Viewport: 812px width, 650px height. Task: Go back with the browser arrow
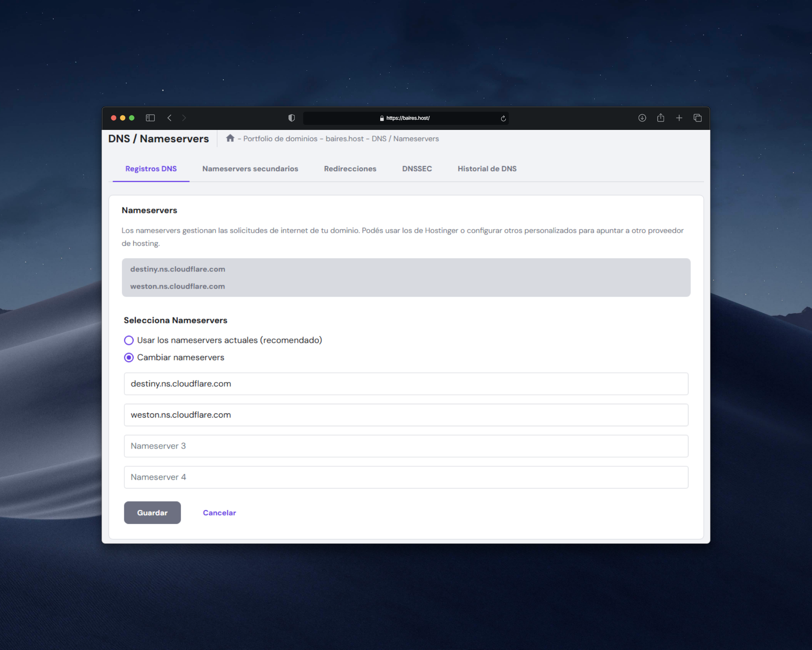tap(169, 118)
